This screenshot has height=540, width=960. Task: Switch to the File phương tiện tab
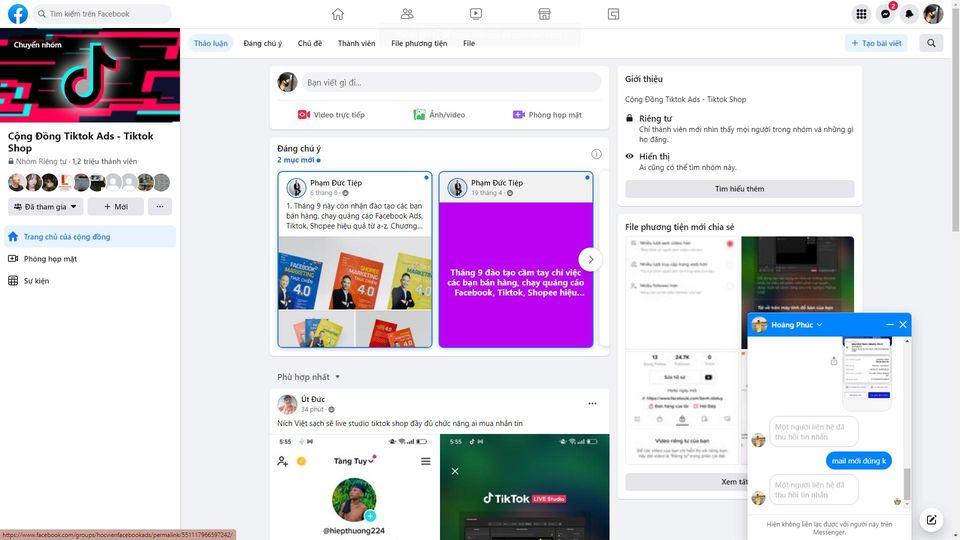(419, 44)
